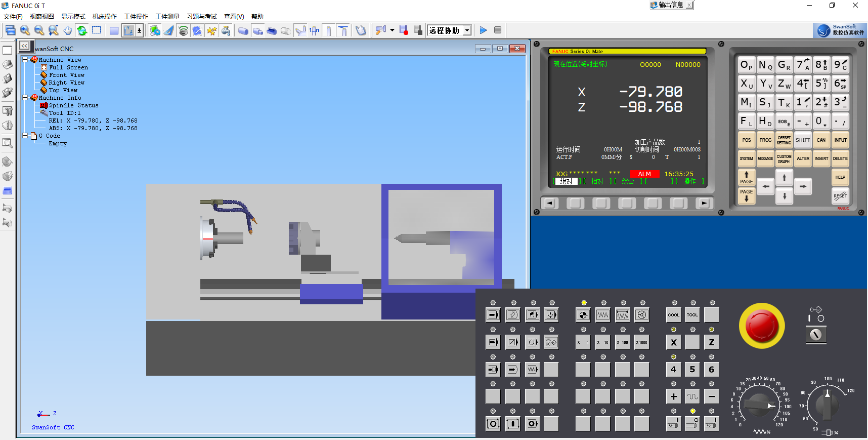This screenshot has width=868, height=440.
Task: Click the gray stop square toolbar icon
Action: [x=498, y=30]
